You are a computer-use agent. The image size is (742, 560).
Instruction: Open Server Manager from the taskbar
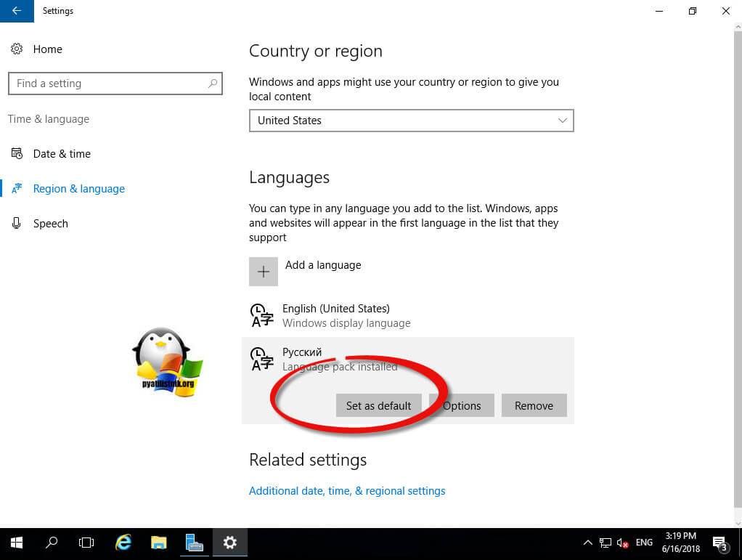194,543
